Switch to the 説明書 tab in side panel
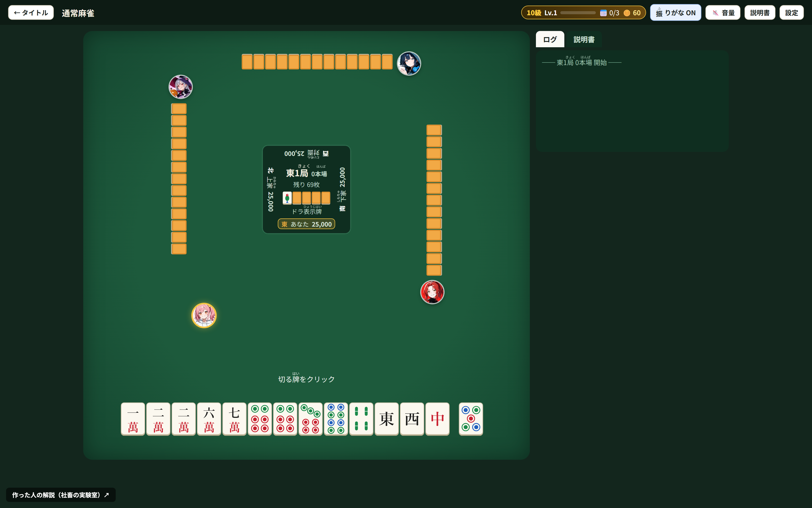This screenshot has height=508, width=812. coord(584,39)
